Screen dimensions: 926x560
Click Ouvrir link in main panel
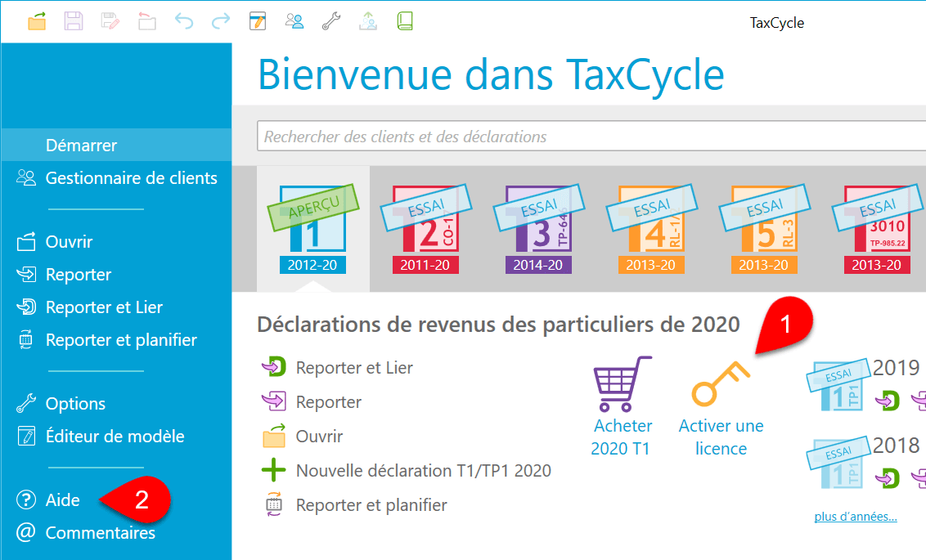303,436
